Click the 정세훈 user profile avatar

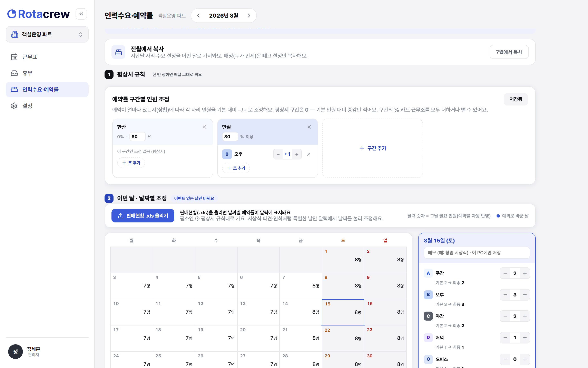point(15,351)
